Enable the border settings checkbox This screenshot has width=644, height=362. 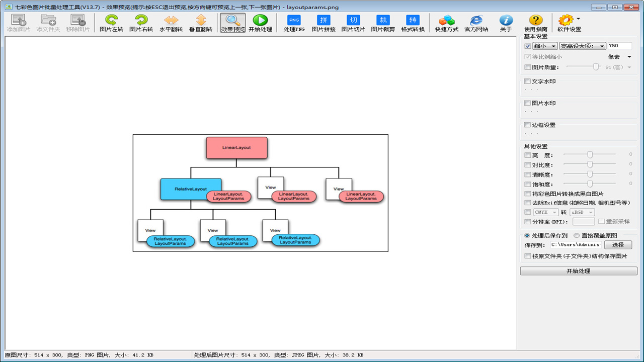point(527,125)
